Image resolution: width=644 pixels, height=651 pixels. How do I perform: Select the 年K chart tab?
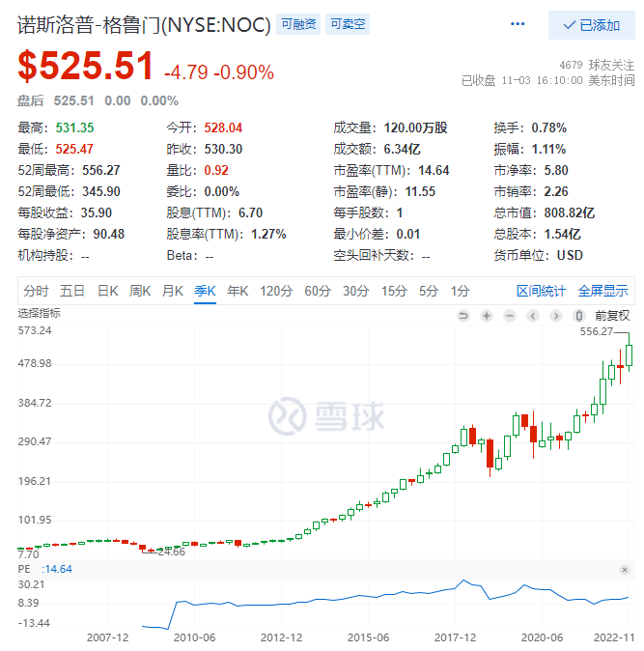click(238, 291)
